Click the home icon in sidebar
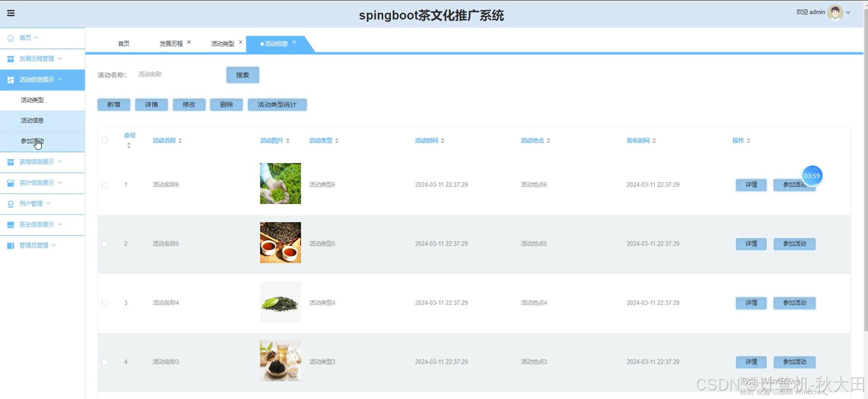 10,38
